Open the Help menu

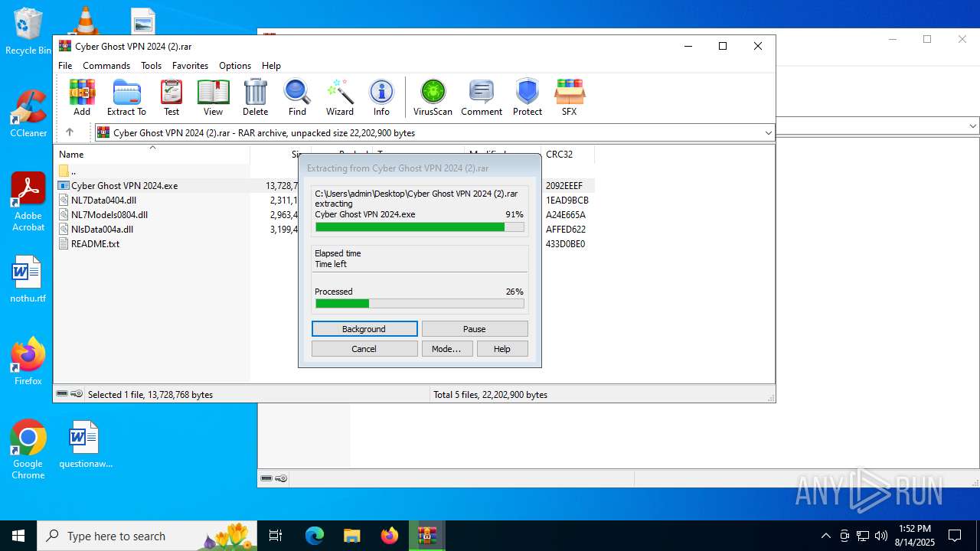271,66
